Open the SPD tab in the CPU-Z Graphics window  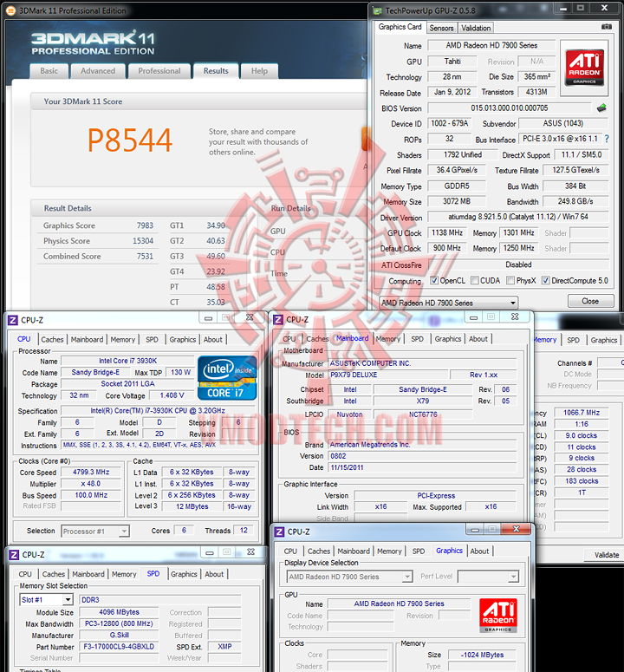click(x=419, y=551)
